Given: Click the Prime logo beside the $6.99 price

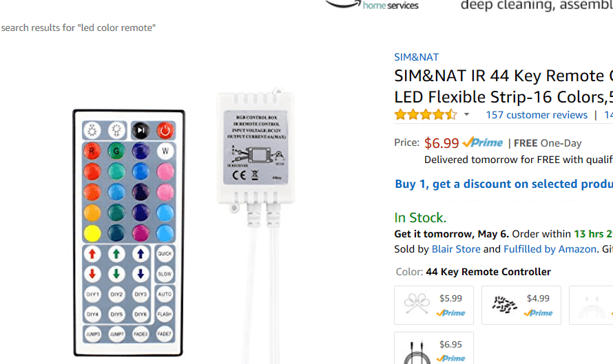Looking at the screenshot, I should coord(483,143).
